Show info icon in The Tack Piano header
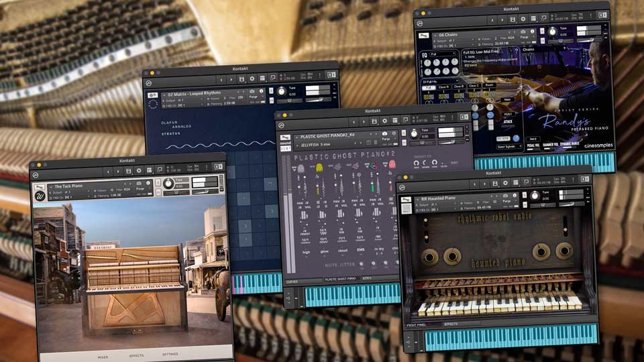 pos(148,183)
